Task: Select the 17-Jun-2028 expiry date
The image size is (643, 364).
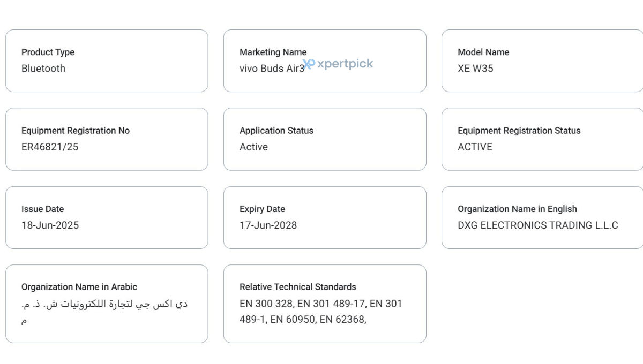Action: click(268, 225)
